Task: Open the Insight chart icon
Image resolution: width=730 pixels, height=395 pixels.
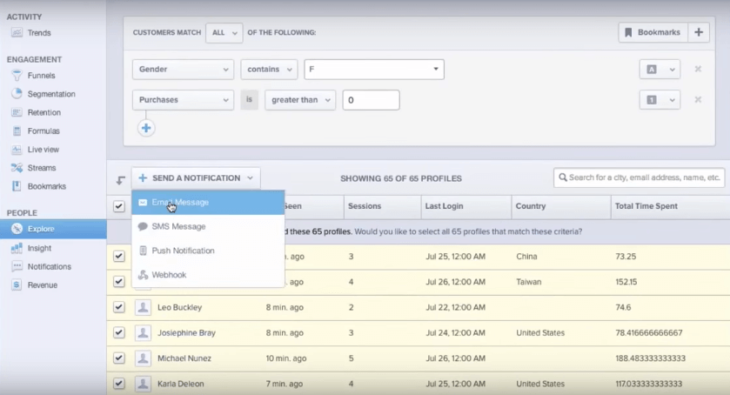Action: pyautogui.click(x=17, y=248)
